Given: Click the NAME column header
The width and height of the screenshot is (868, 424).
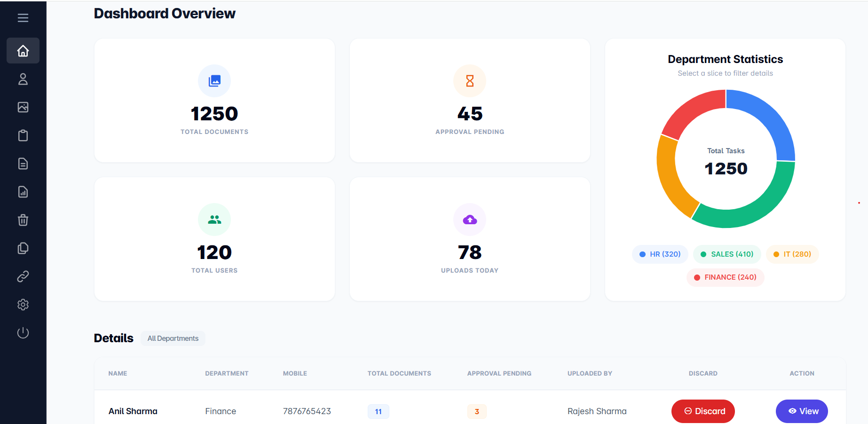Looking at the screenshot, I should (118, 373).
